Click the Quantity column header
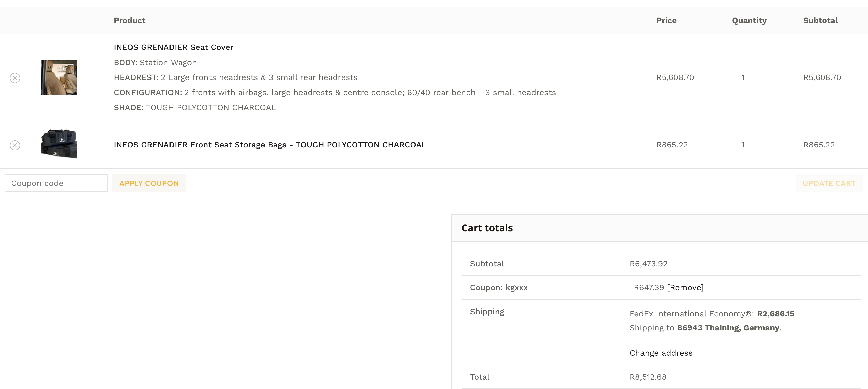 (749, 21)
